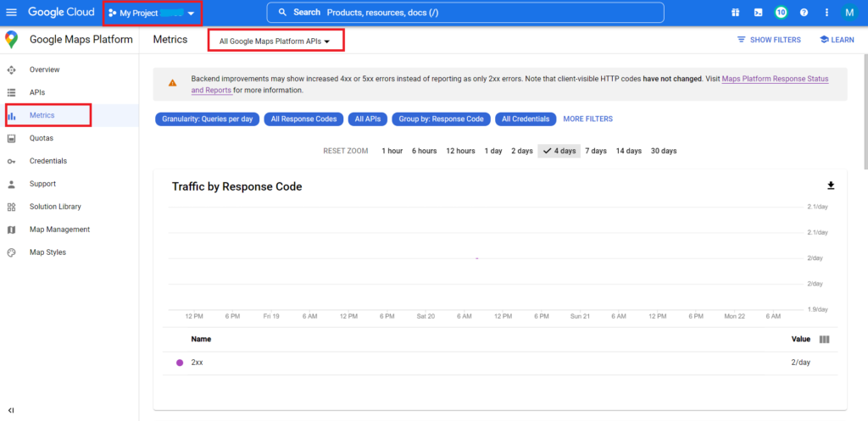Collapse the sidebar with the arrow icon
This screenshot has height=421, width=868.
click(x=11, y=410)
